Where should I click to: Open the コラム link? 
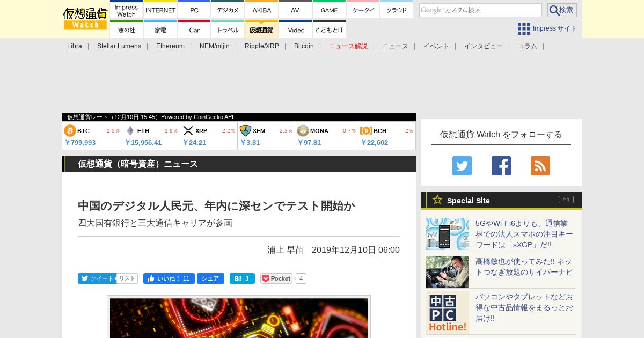[528, 46]
